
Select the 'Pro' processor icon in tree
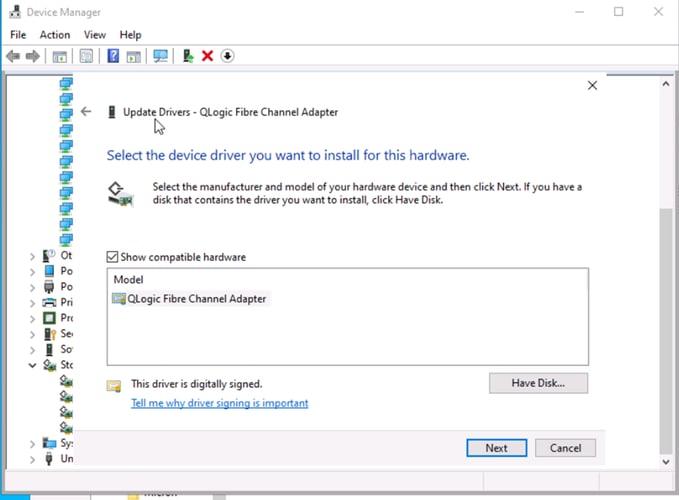[49, 318]
